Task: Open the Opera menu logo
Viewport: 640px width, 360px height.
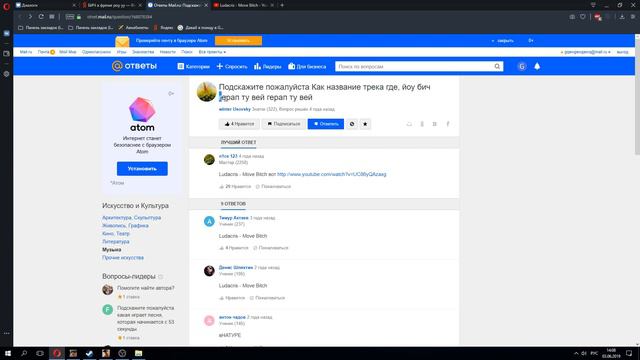Action: pos(6,6)
